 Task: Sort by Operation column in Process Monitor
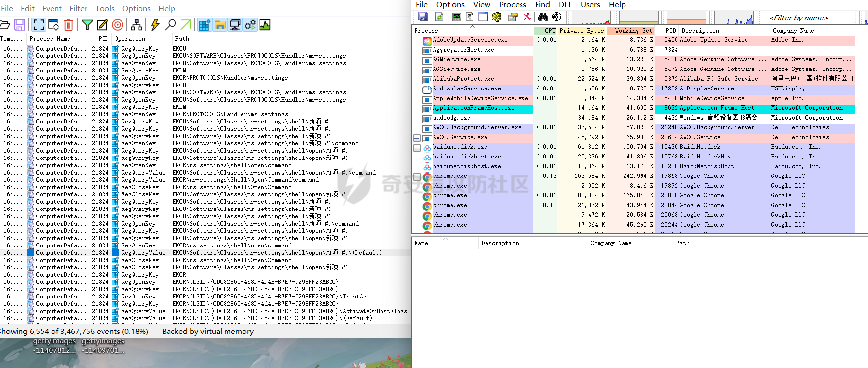coord(141,39)
